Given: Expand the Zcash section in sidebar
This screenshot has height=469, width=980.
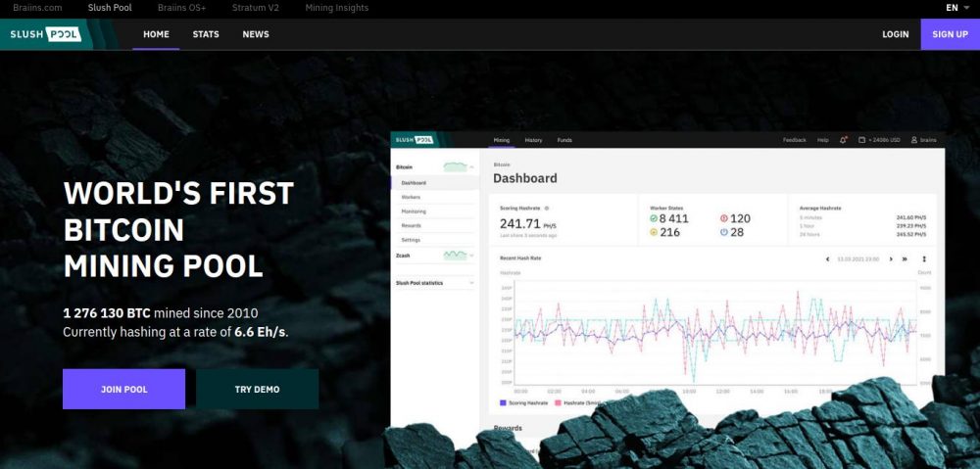Looking at the screenshot, I should [x=471, y=256].
